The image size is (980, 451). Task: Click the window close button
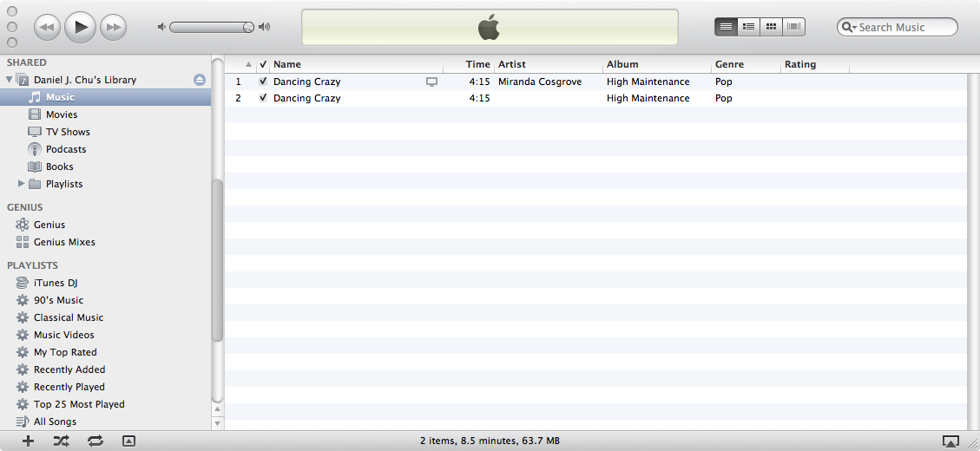coord(11,11)
